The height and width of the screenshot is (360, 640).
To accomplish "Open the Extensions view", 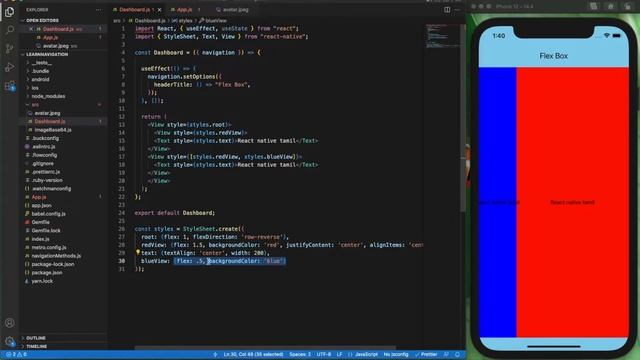I will tap(9, 86).
